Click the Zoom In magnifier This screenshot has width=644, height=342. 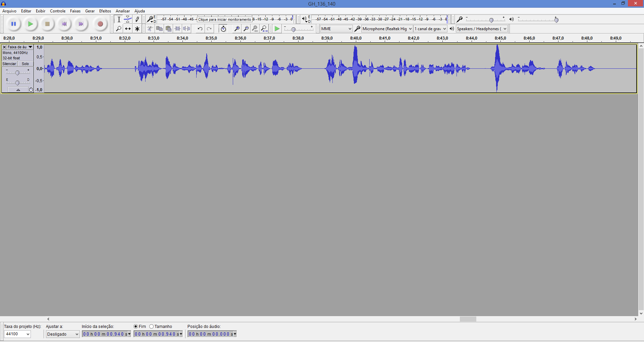[237, 29]
